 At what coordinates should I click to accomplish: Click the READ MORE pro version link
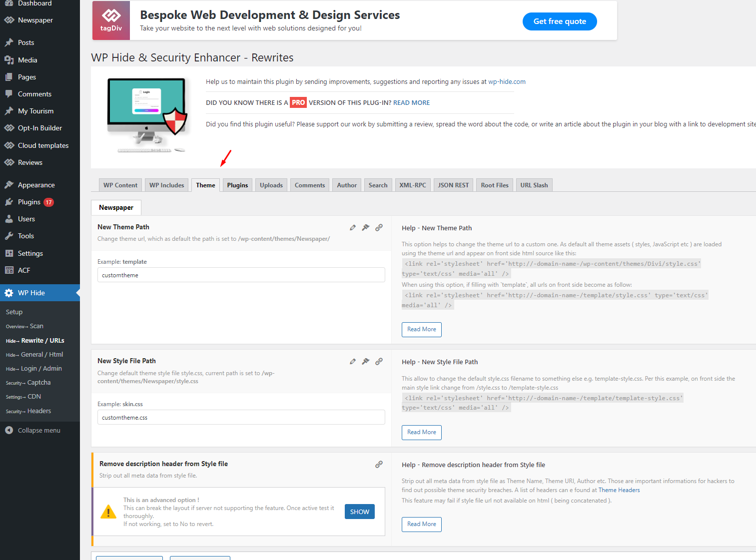click(411, 103)
